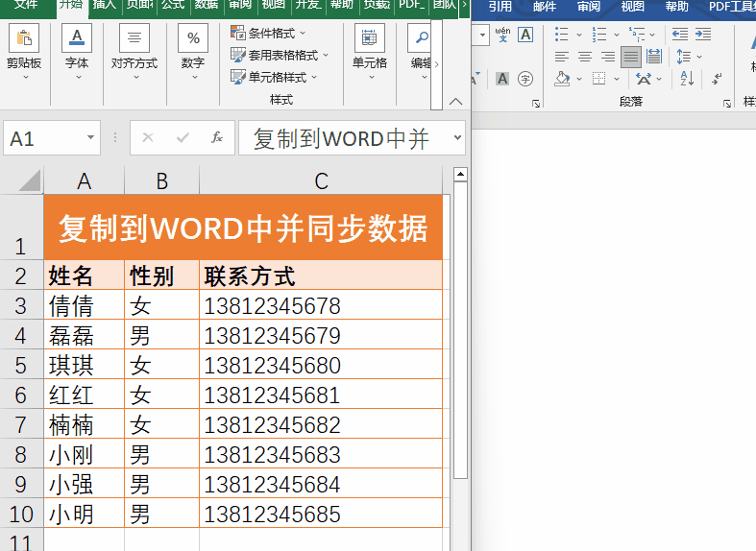756x551 pixels.
Task: Expand the Name Box dropdown arrow
Action: click(x=90, y=138)
